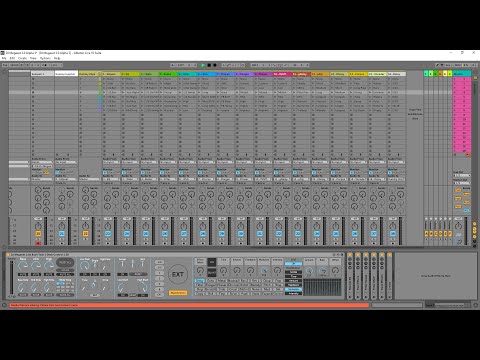Select the Master track header
The image size is (480, 360).
(x=462, y=74)
